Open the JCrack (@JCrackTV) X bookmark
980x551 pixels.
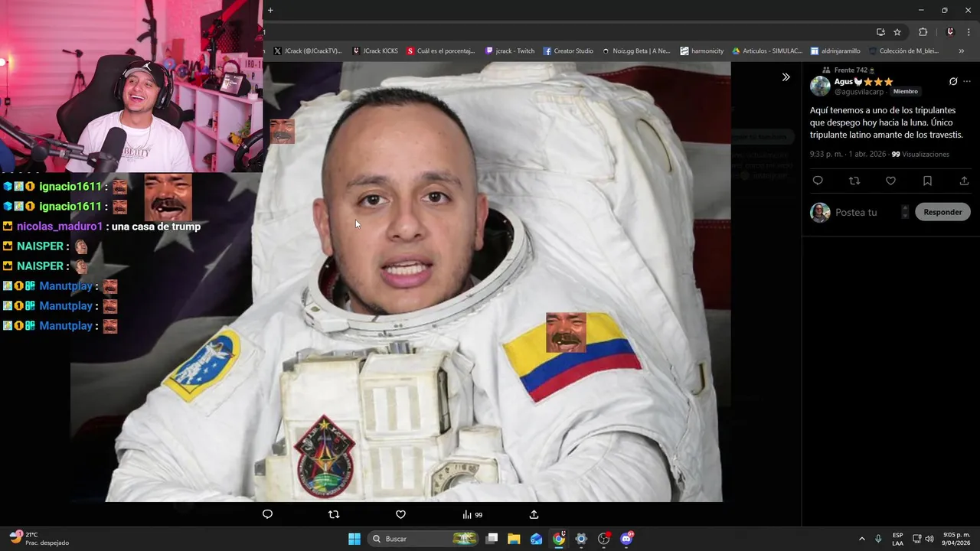307,51
